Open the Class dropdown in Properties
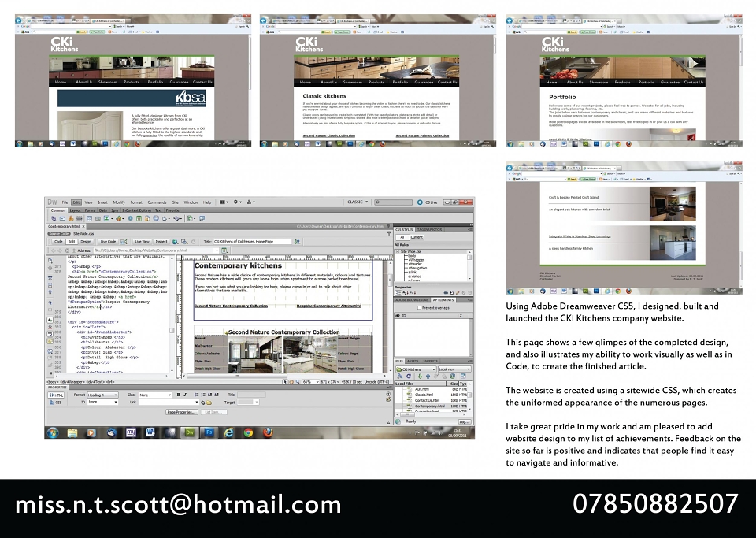The image size is (756, 538). coord(155,395)
